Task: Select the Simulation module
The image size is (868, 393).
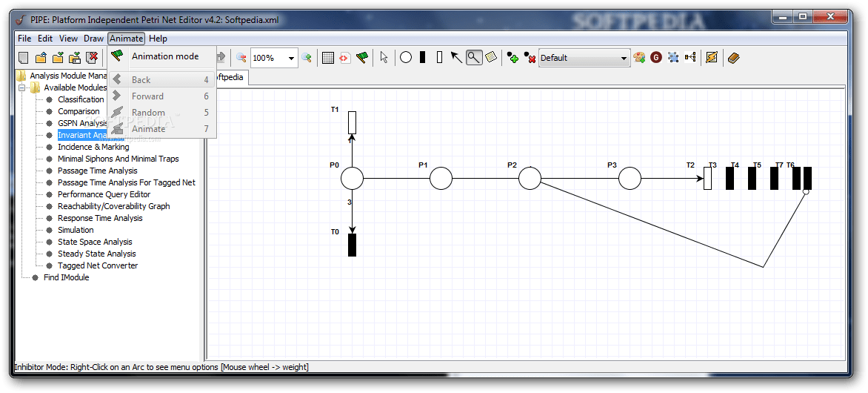Action: coord(76,229)
